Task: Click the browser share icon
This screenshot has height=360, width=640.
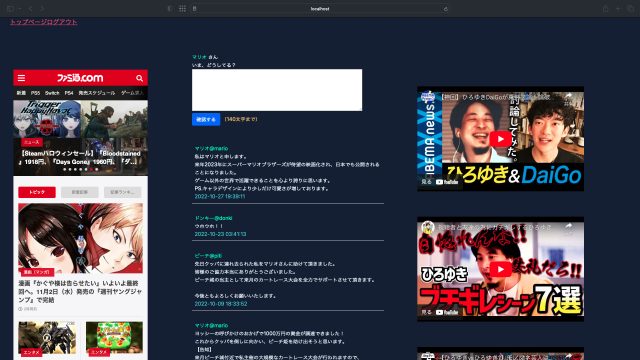Action: (x=606, y=9)
